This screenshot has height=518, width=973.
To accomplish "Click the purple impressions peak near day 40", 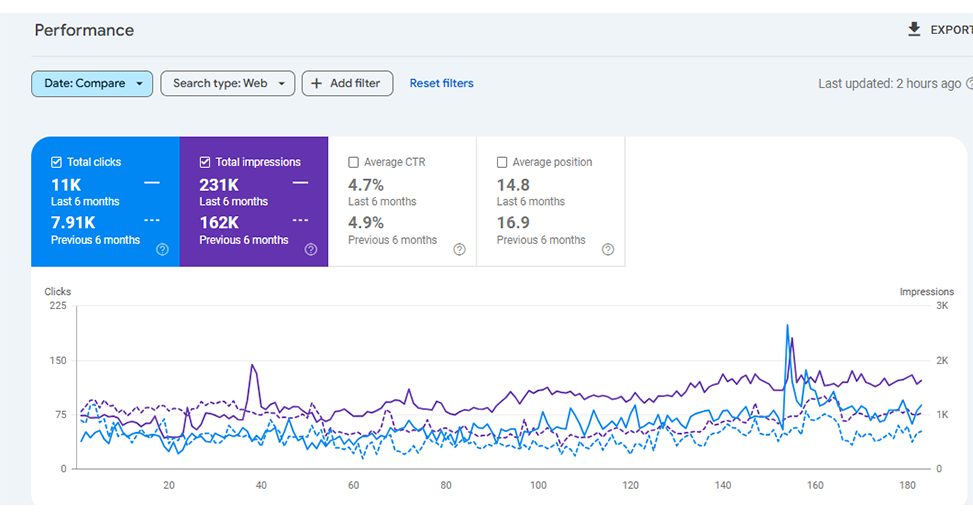I will 252,366.
